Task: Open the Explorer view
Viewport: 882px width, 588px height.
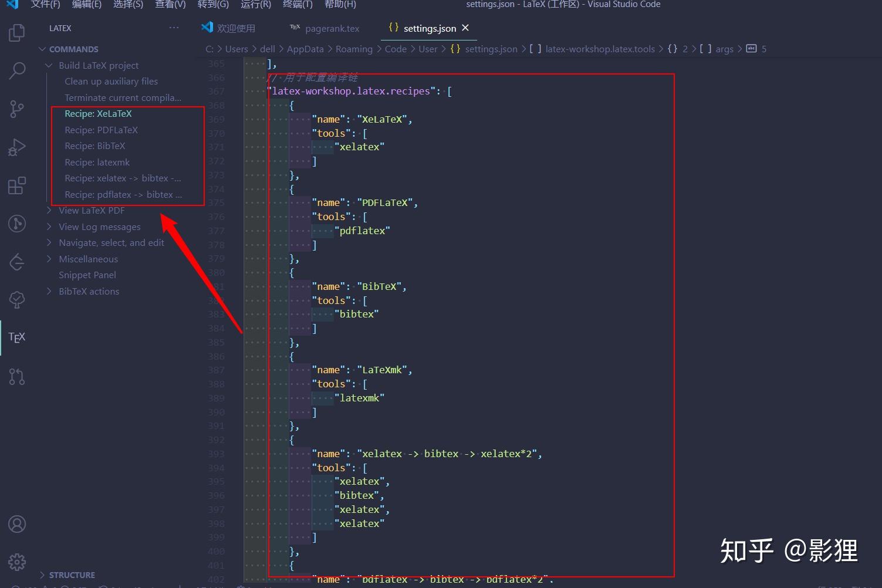Action: pos(16,33)
